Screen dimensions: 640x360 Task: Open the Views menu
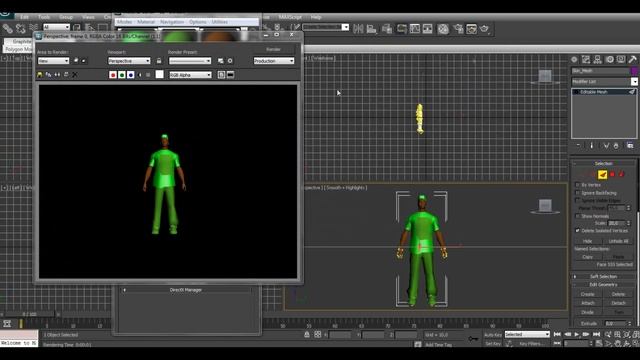88,17
